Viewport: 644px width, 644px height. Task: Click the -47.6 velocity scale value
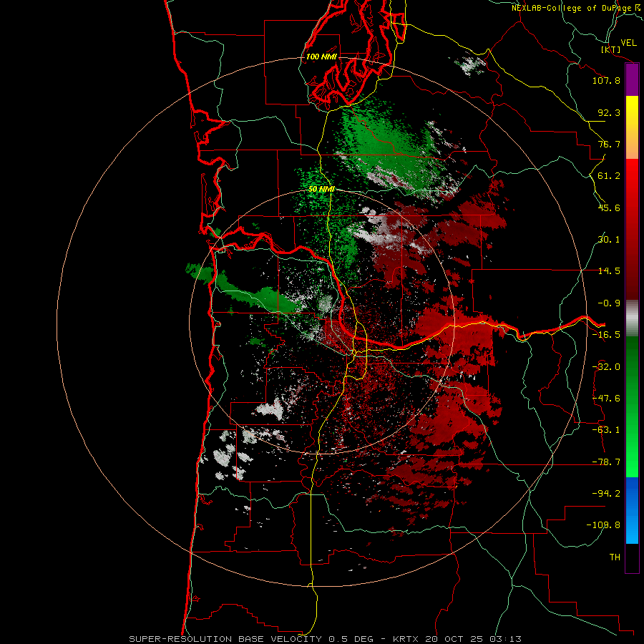coord(606,399)
